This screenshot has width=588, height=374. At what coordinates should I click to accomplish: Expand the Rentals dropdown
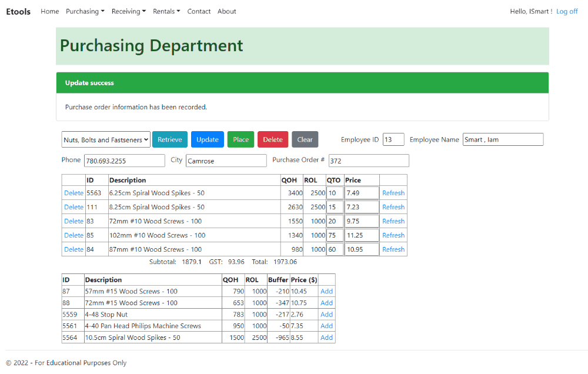[167, 11]
